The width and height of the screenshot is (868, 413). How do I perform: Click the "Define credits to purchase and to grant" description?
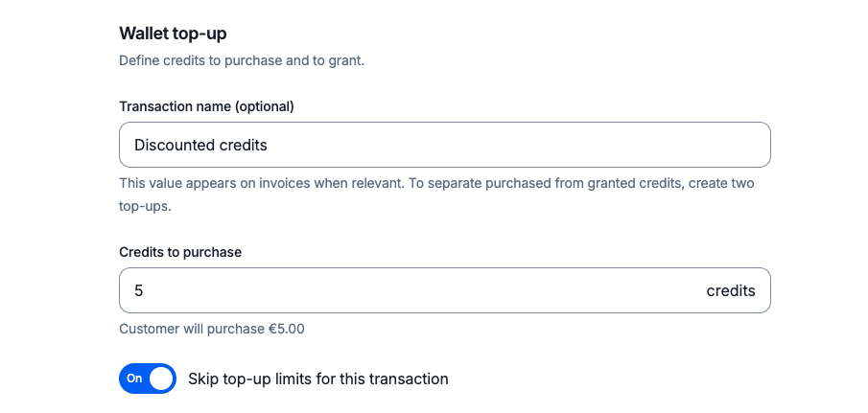click(242, 60)
